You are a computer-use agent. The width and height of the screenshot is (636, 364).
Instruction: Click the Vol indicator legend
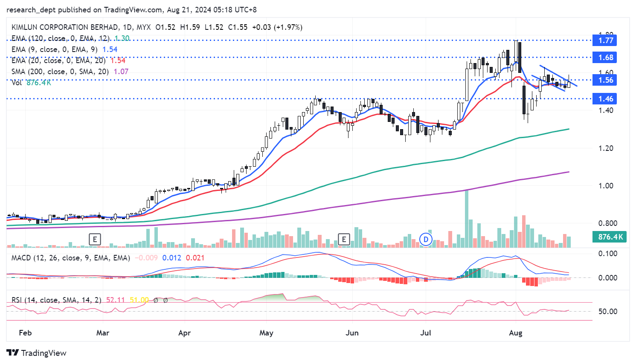point(17,83)
